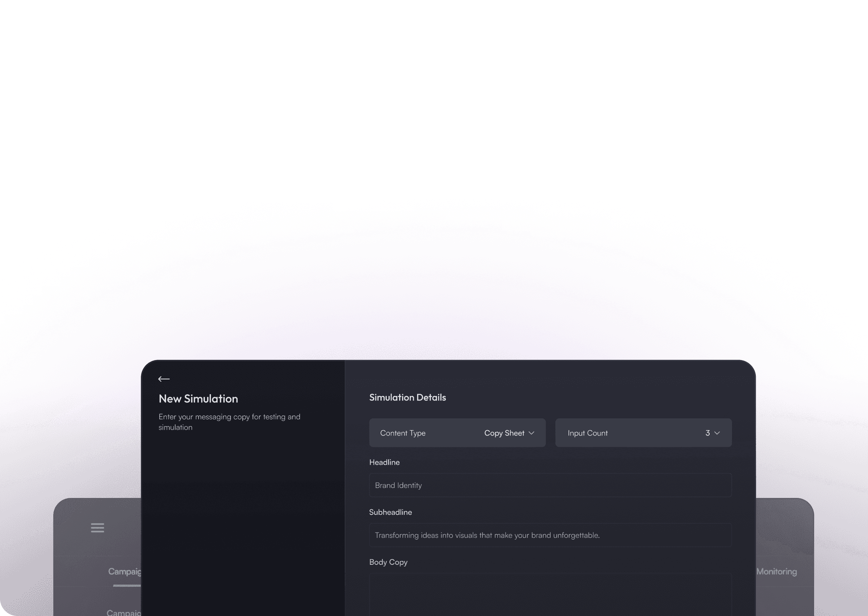Focus the Subheadline text input
The width and height of the screenshot is (868, 616).
coord(550,535)
